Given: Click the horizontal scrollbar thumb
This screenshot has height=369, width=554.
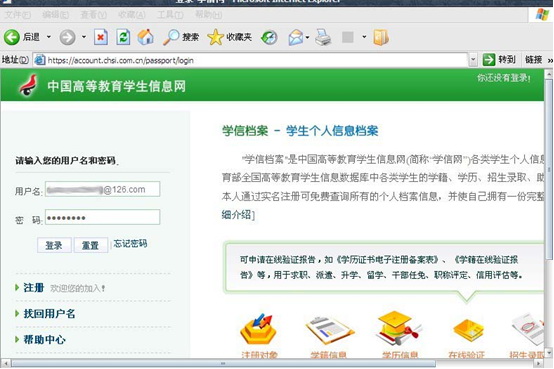Looking at the screenshot, I should (x=223, y=363).
